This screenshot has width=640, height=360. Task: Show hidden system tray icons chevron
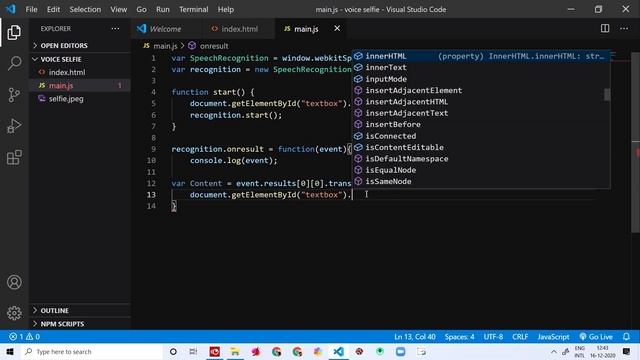click(x=553, y=352)
